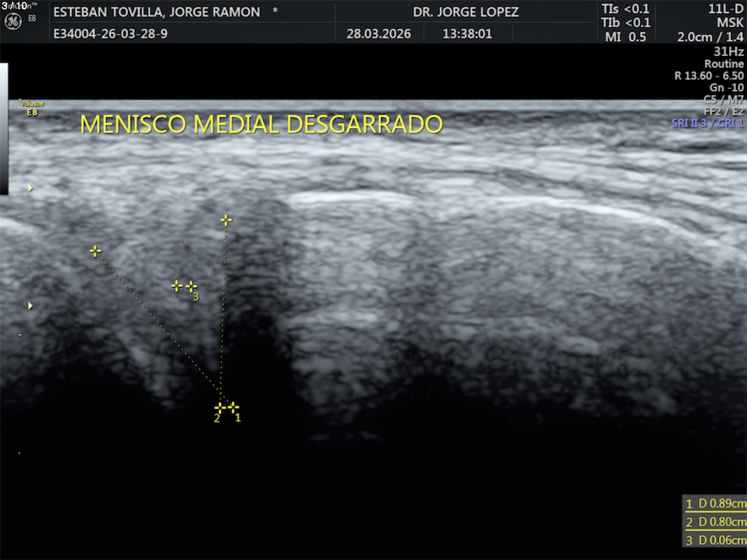This screenshot has height=560, width=747.
Task: Click the GE logo in the header
Action: tap(13, 21)
